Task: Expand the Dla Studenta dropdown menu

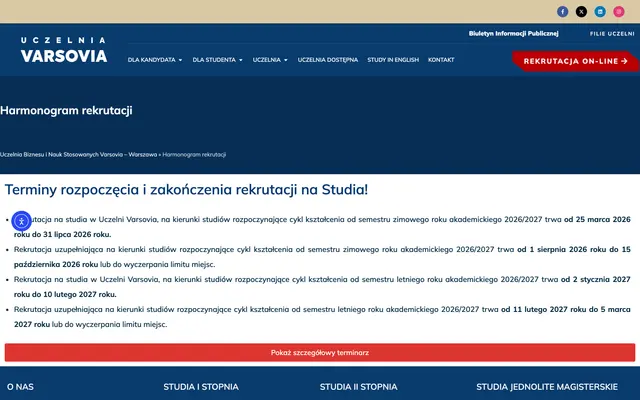Action: (x=218, y=60)
